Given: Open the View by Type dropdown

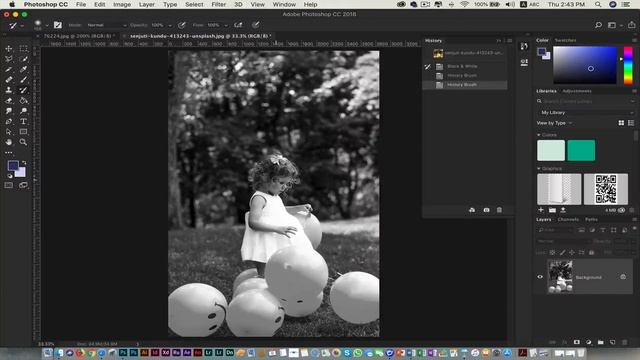Looking at the screenshot, I should (x=554, y=123).
